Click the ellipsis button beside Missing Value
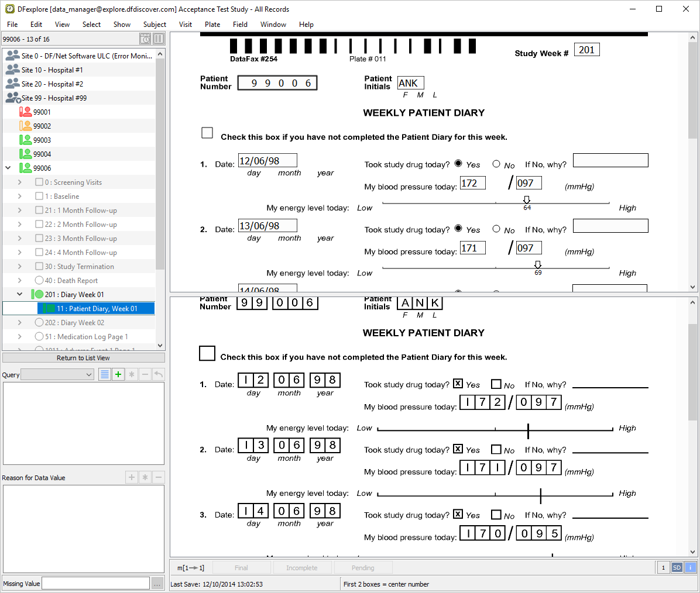Image resolution: width=700 pixels, height=593 pixels. coord(157,583)
